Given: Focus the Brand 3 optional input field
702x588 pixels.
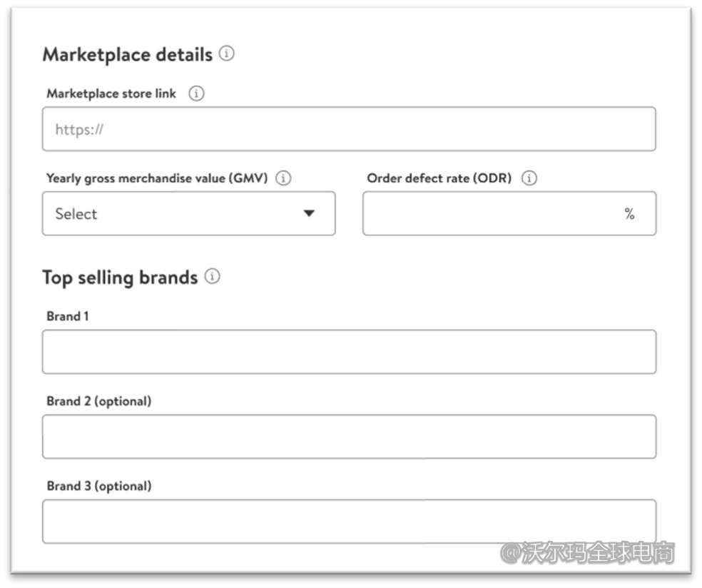Looking at the screenshot, I should (350, 521).
